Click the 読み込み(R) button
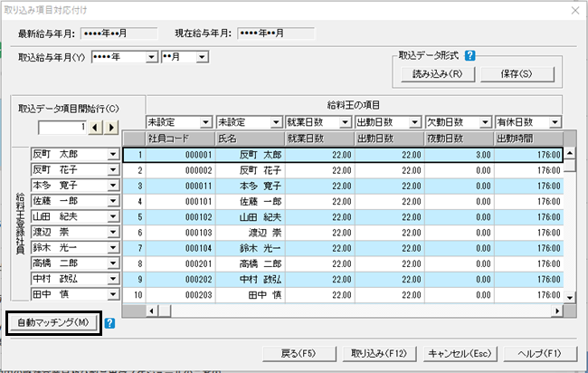This screenshot has width=588, height=373. pyautogui.click(x=438, y=74)
